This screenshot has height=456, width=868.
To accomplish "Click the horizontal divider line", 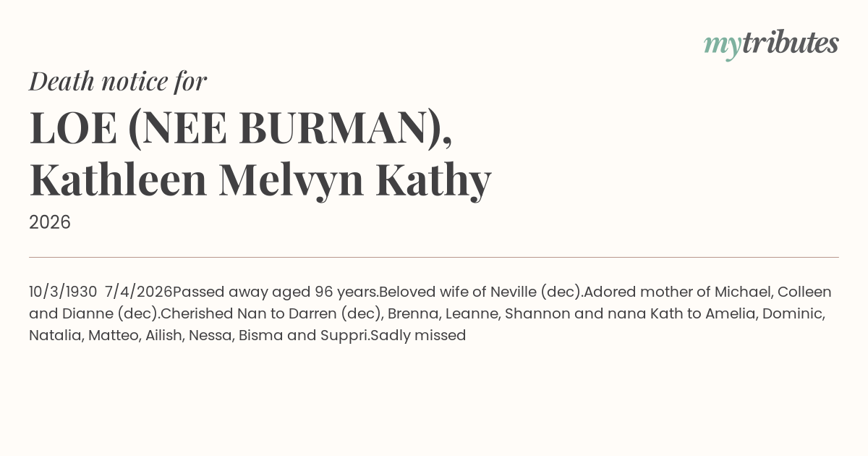I will [x=434, y=257].
